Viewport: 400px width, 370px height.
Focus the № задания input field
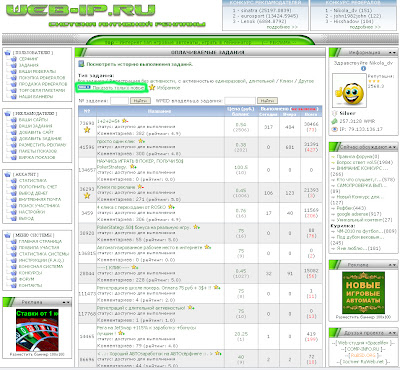119,100
